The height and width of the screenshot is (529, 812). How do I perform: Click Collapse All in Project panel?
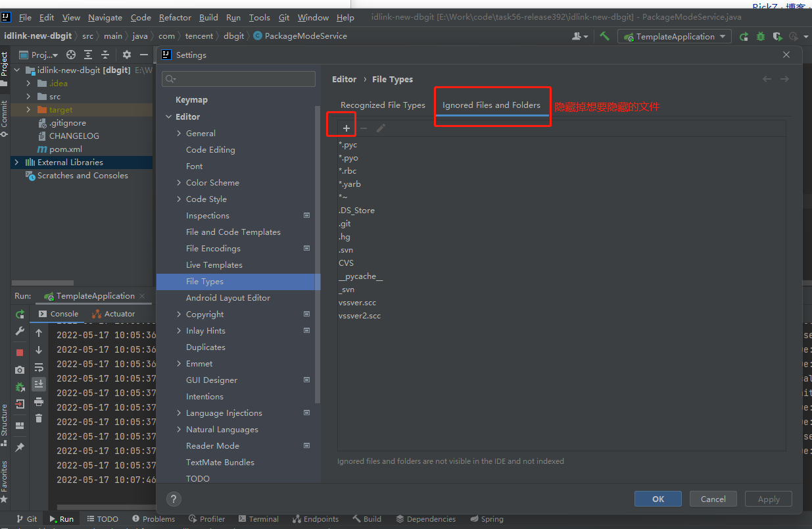pyautogui.click(x=105, y=55)
